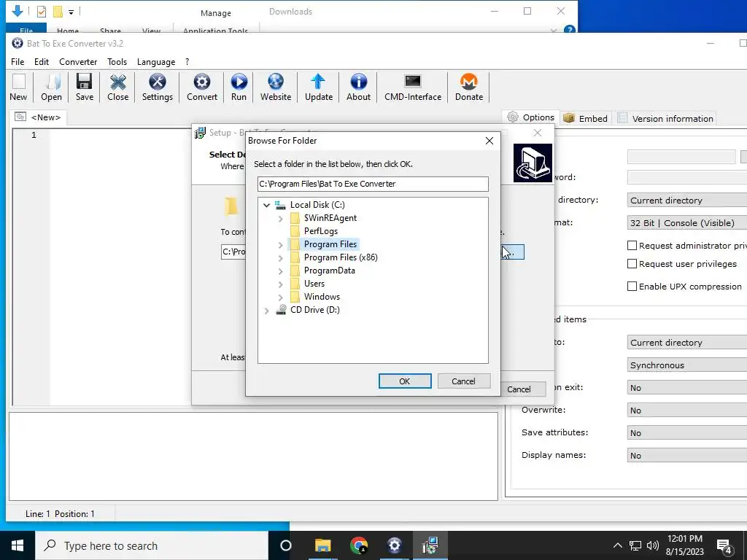747x560 pixels.
Task: Expand the $WinREAgent folder
Action: click(281, 219)
